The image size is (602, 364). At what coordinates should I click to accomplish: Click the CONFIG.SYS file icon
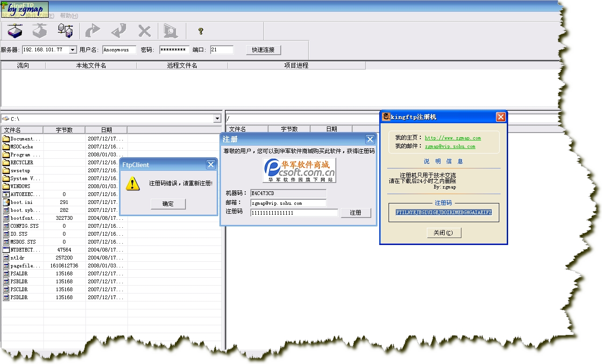6,226
